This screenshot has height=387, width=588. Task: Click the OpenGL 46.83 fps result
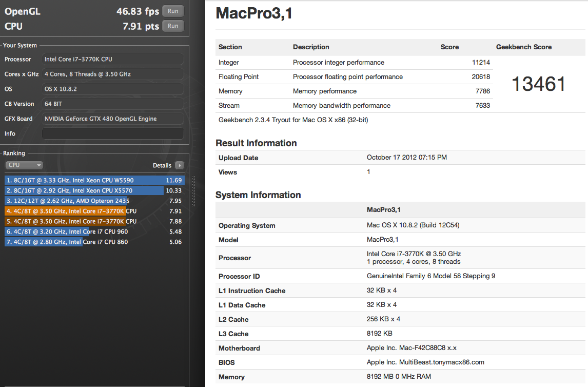point(138,11)
